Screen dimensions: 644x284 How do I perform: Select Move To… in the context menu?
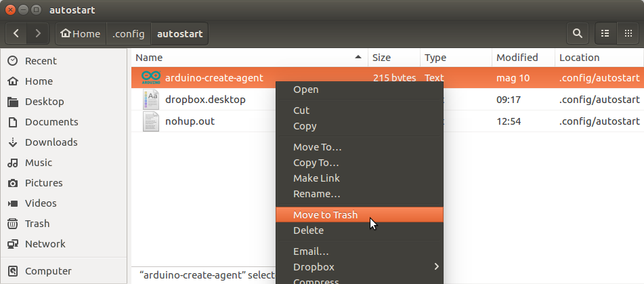tap(360, 147)
